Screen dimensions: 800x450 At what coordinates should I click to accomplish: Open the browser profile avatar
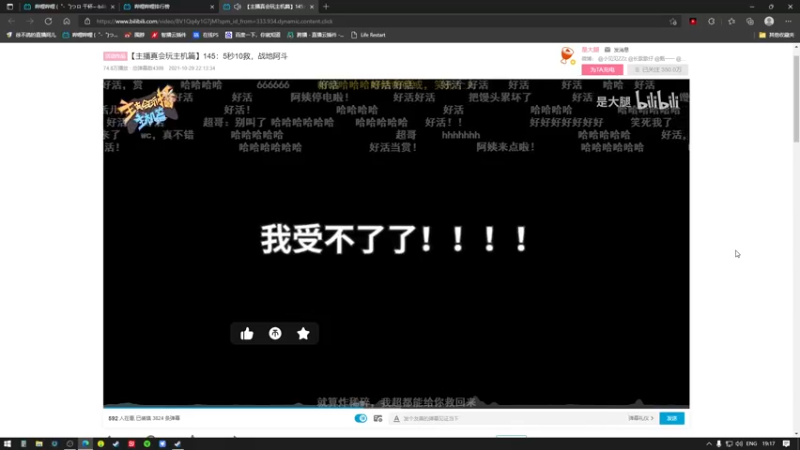point(769,21)
